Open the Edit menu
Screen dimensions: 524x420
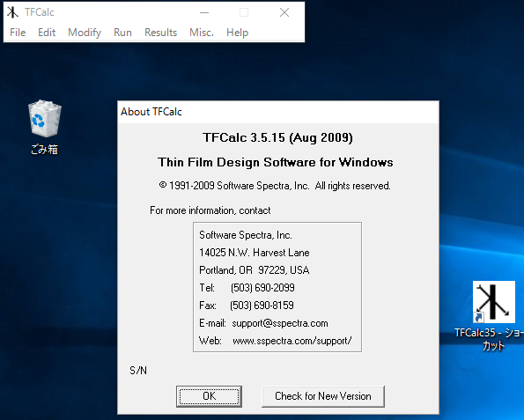(47, 33)
